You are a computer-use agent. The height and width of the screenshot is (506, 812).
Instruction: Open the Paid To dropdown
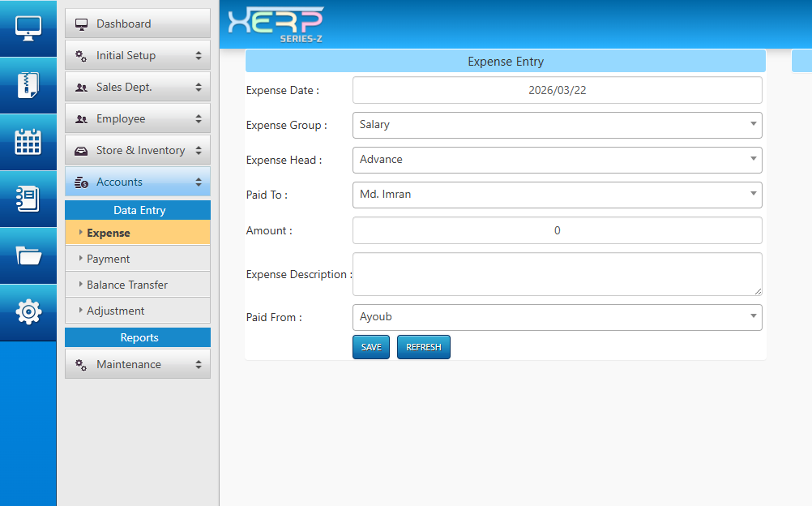(557, 195)
